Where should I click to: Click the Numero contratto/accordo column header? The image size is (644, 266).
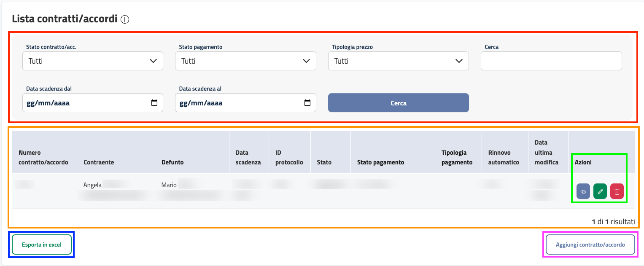(43, 157)
